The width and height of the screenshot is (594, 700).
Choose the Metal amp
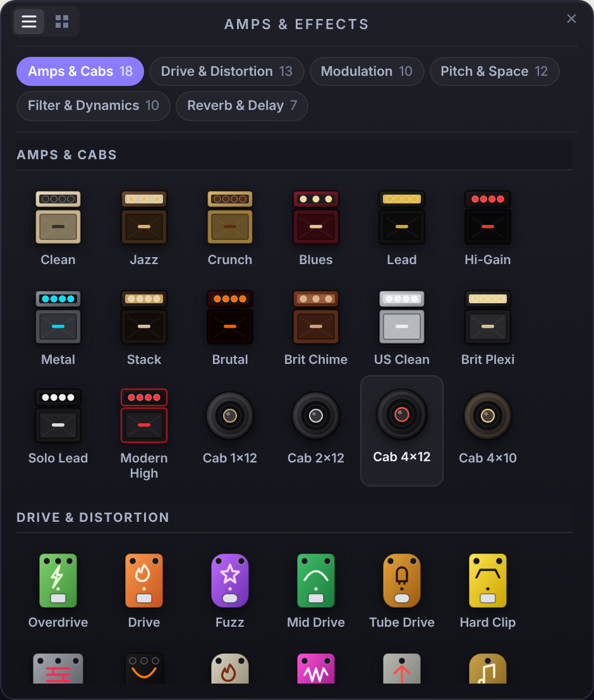[58, 328]
